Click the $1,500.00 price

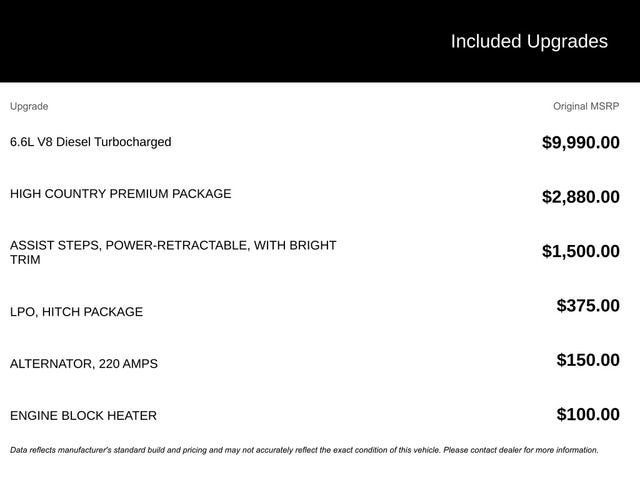point(580,251)
